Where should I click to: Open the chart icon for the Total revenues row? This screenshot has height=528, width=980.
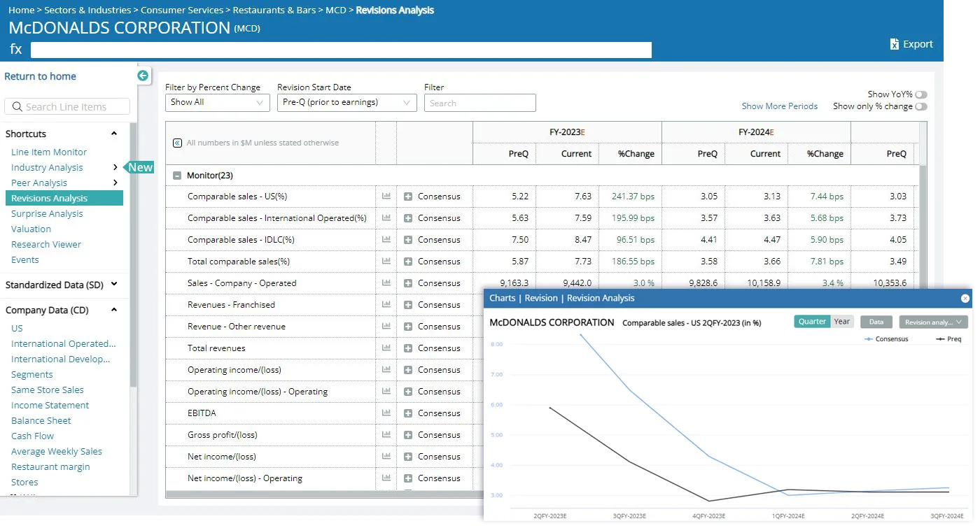386,348
